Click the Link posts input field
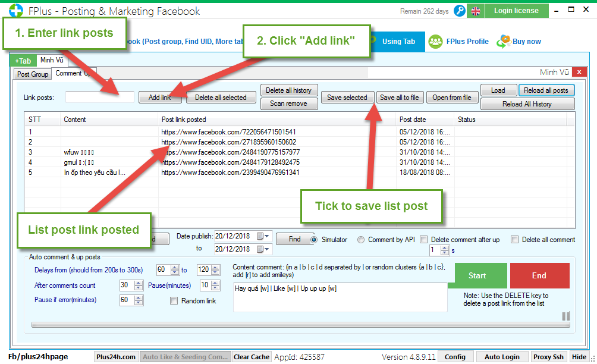Screen dimensions: 597x364 pos(100,97)
